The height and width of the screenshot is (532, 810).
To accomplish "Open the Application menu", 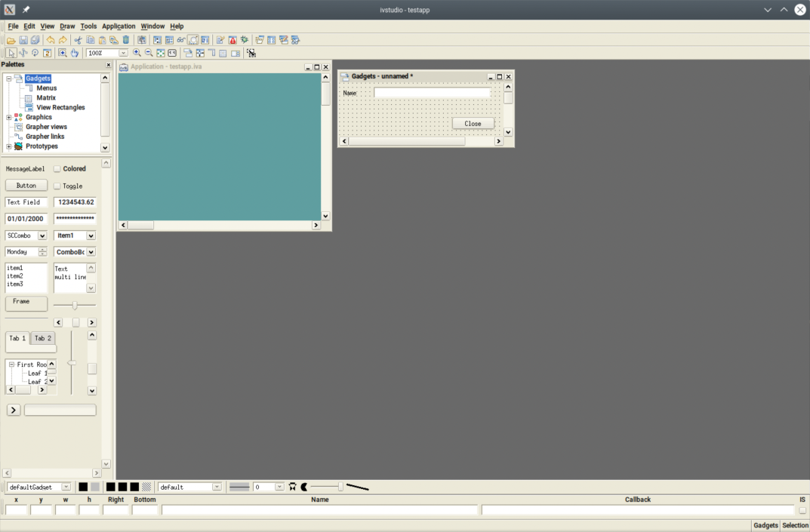I will pyautogui.click(x=119, y=26).
